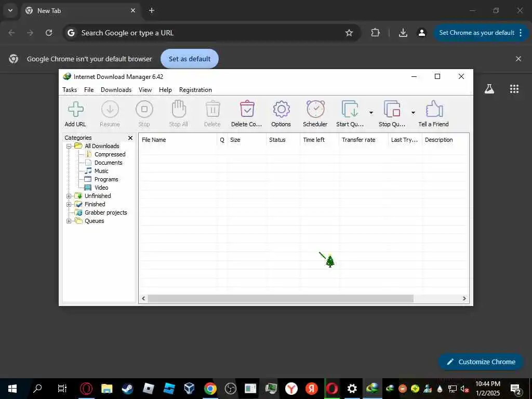Open the Downloads menu

coord(116,90)
